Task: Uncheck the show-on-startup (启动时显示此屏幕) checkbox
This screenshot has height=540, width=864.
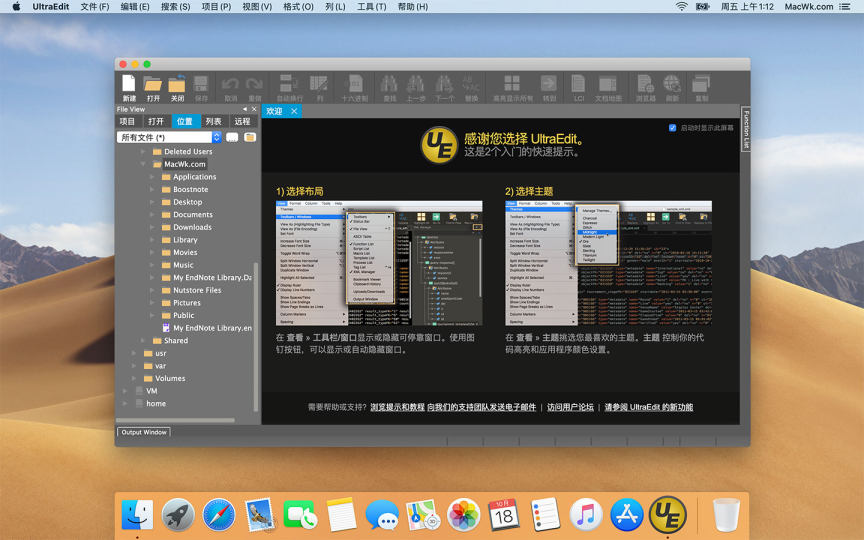Action: pyautogui.click(x=672, y=128)
